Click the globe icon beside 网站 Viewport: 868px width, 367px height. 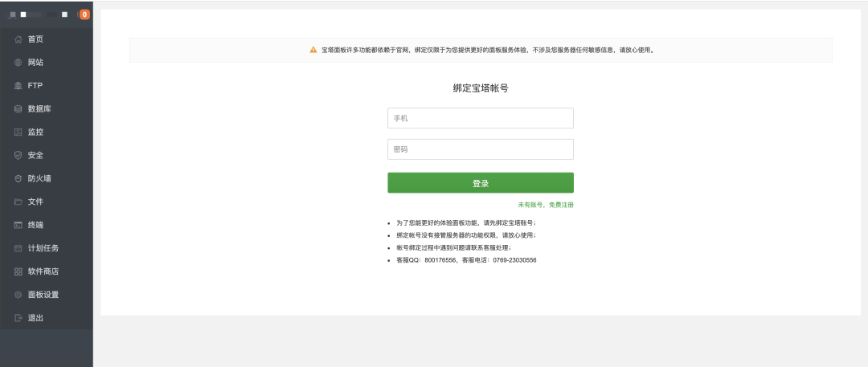(x=18, y=63)
